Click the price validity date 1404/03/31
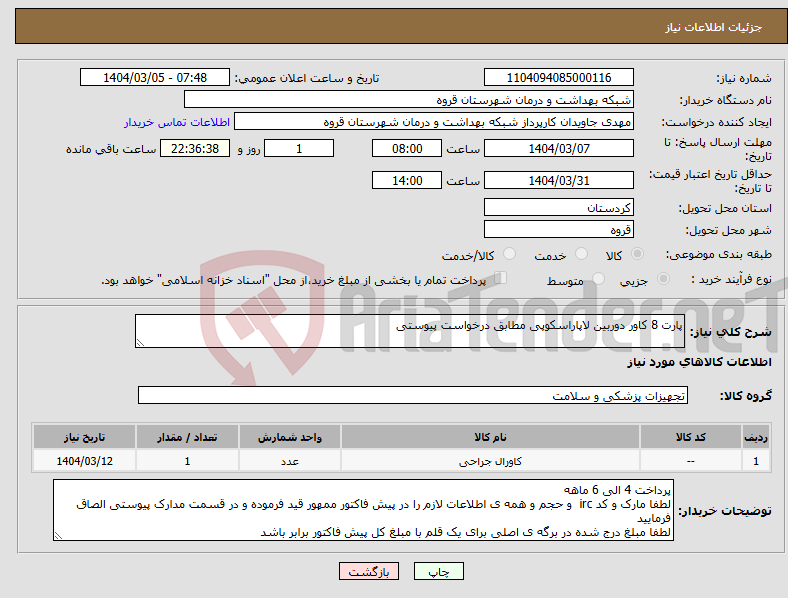 [558, 180]
